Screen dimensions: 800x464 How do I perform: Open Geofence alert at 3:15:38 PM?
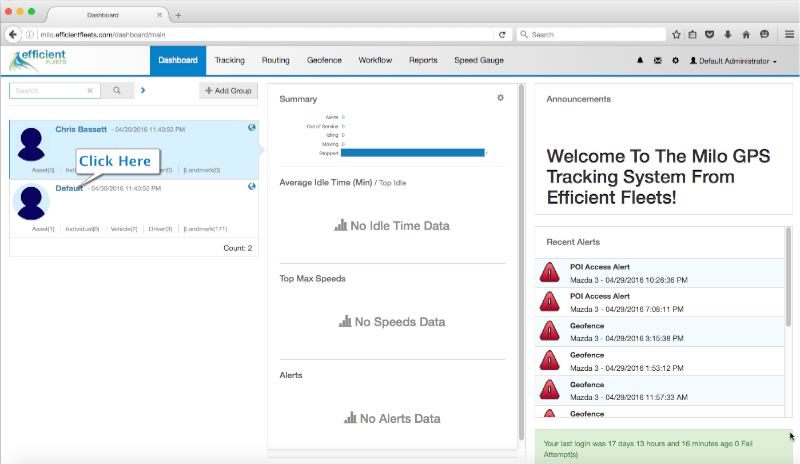(x=659, y=332)
